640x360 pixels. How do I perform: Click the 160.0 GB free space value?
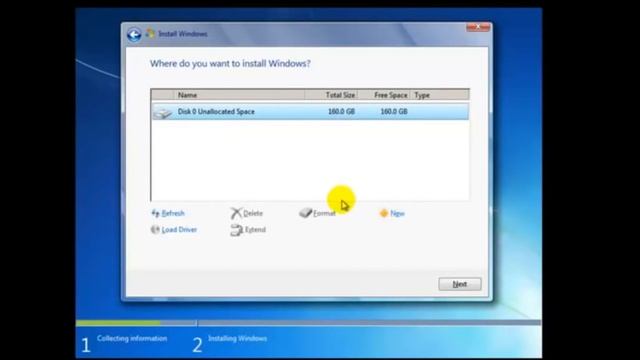click(x=394, y=111)
